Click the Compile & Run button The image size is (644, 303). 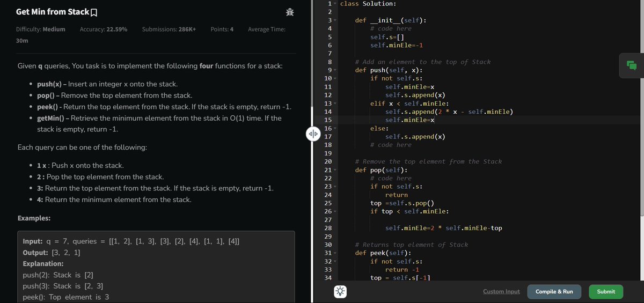(x=554, y=292)
